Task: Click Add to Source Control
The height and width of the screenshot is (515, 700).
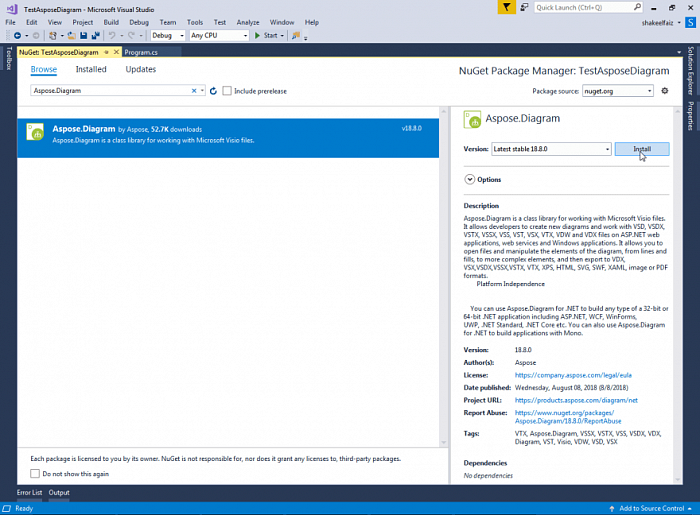Action: 651,509
